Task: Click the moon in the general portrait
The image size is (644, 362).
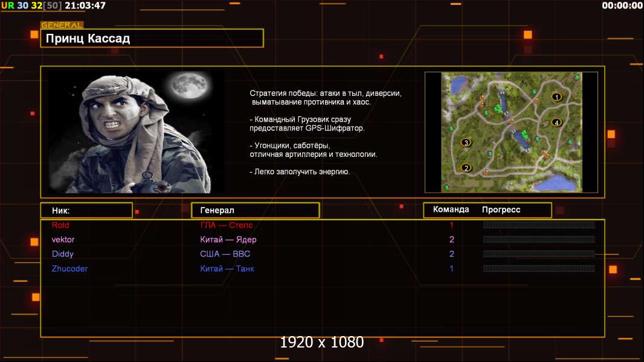Action: (x=190, y=86)
